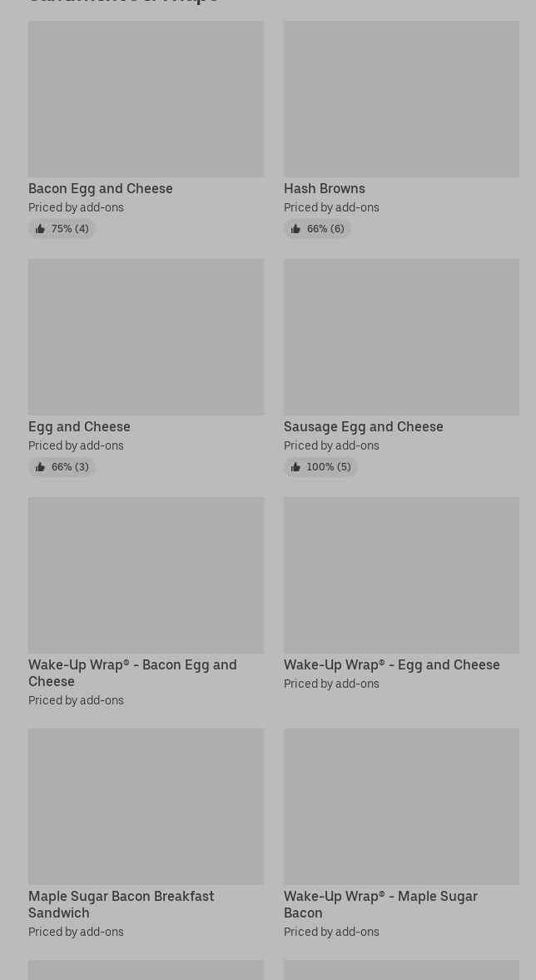
Task: Open the Hash Browns item image
Action: click(401, 99)
